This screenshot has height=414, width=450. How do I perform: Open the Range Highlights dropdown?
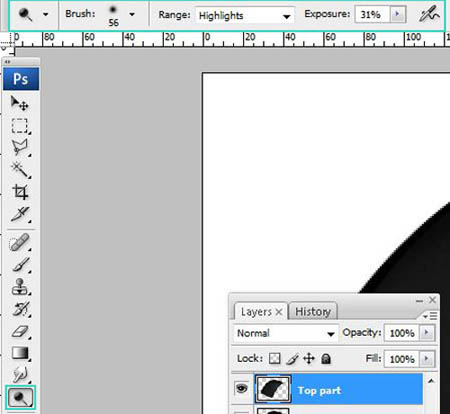pyautogui.click(x=244, y=15)
